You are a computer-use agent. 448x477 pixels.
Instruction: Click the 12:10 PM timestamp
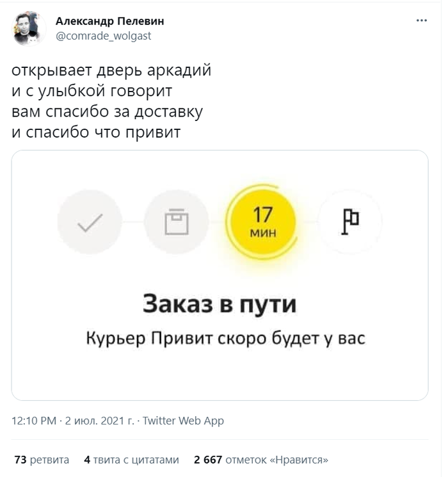(x=35, y=421)
